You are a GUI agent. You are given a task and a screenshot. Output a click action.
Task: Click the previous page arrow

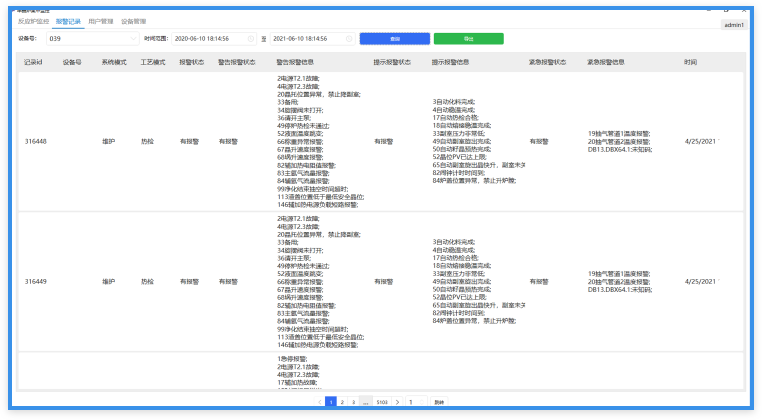pyautogui.click(x=320, y=401)
